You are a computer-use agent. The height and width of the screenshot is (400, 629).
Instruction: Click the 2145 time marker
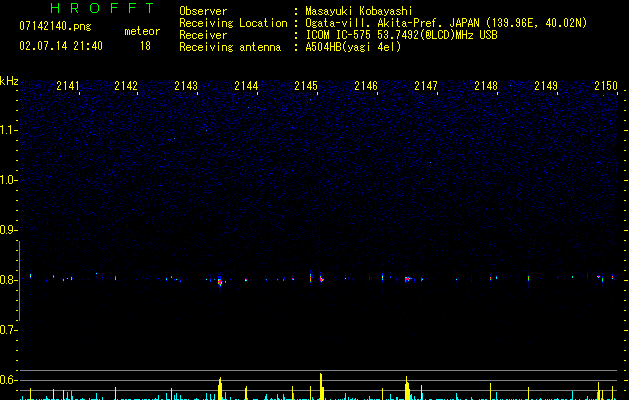click(x=306, y=86)
